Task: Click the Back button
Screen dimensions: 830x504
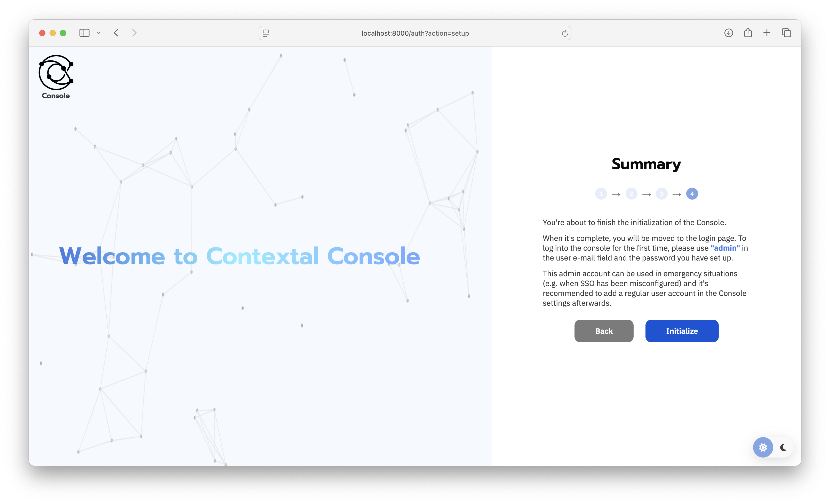Action: pos(603,330)
